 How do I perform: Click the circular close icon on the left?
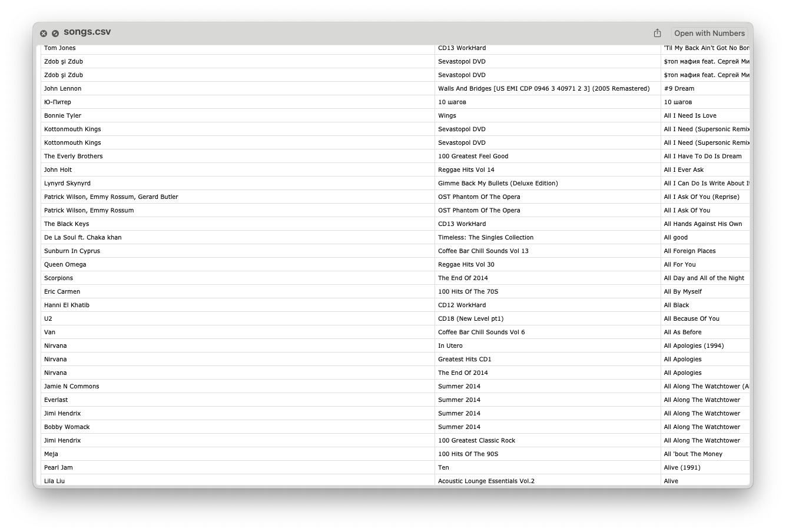coord(44,34)
